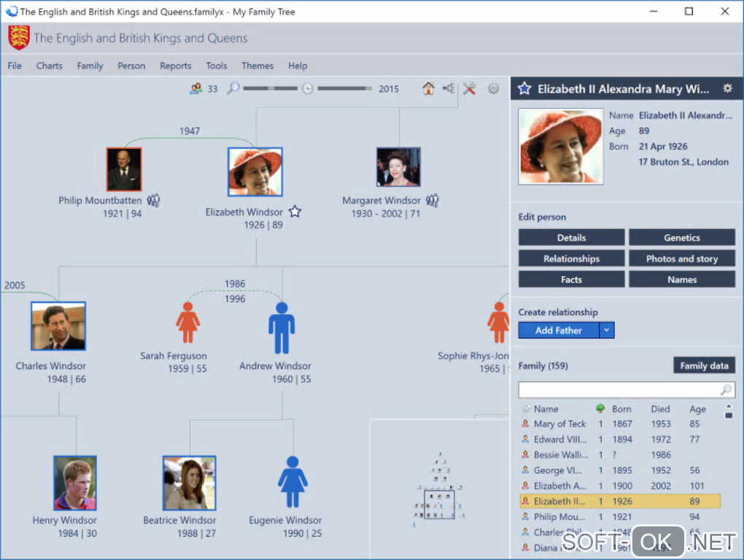Viewport: 744px width, 560px height.
Task: Click the clock timeline icon
Action: (x=308, y=89)
